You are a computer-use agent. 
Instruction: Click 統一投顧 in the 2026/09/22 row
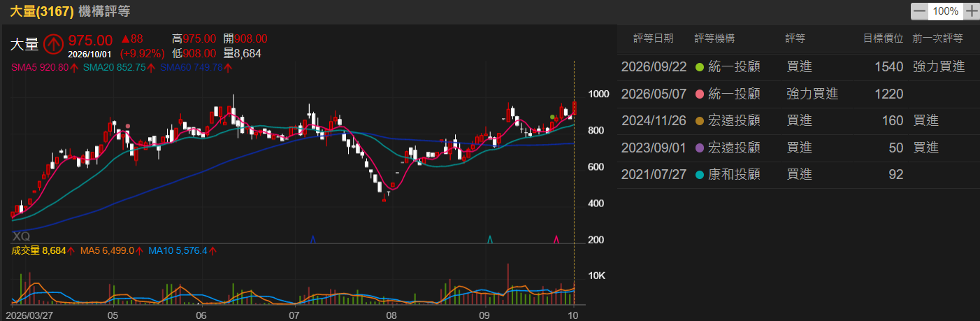click(734, 67)
